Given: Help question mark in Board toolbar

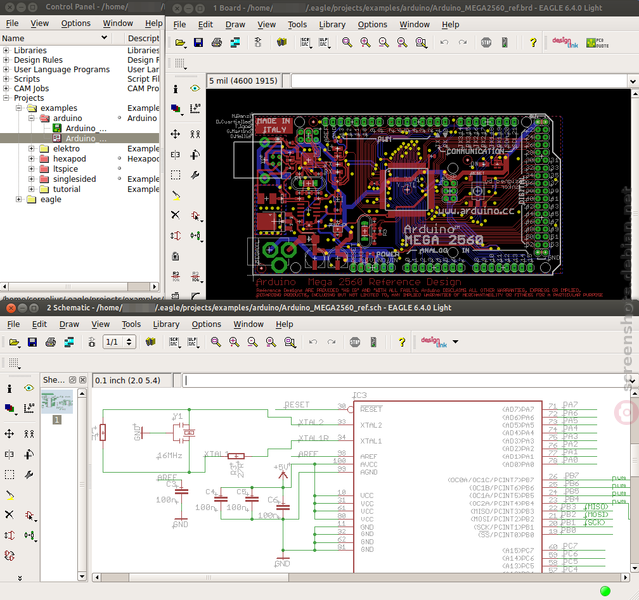Looking at the screenshot, I should [x=533, y=42].
